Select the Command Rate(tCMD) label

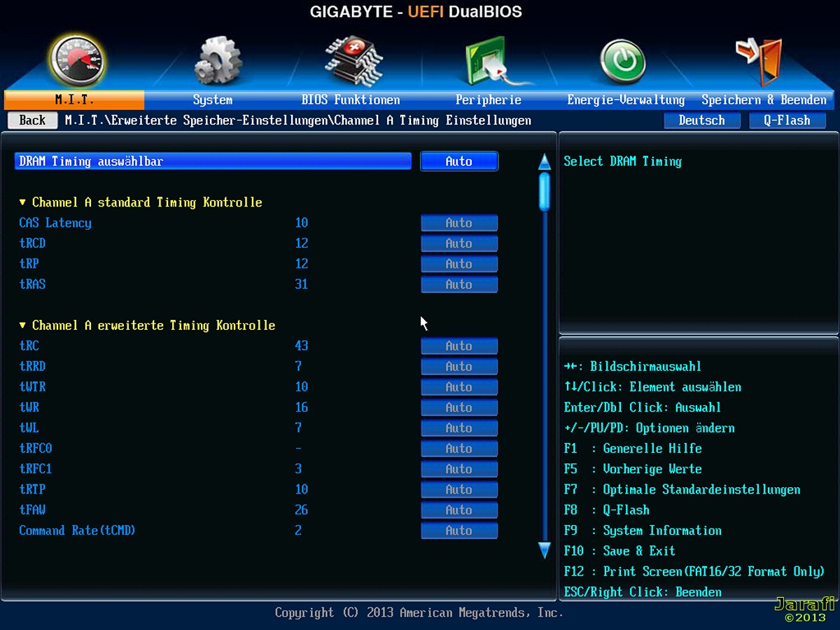point(77,531)
